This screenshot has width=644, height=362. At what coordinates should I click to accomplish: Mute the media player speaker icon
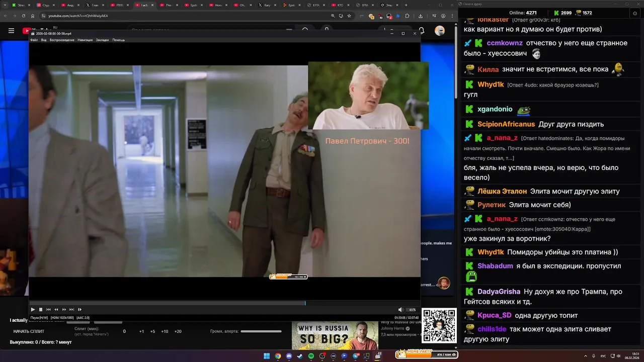[x=400, y=310]
